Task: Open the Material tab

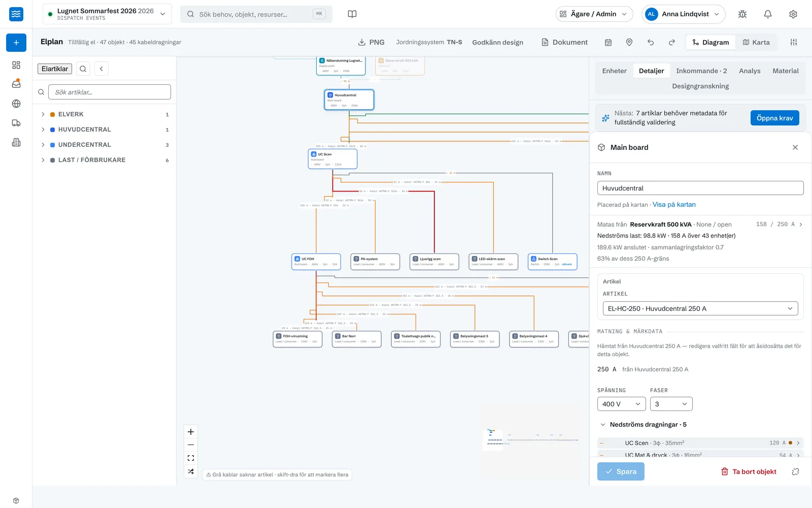Action: [x=786, y=71]
